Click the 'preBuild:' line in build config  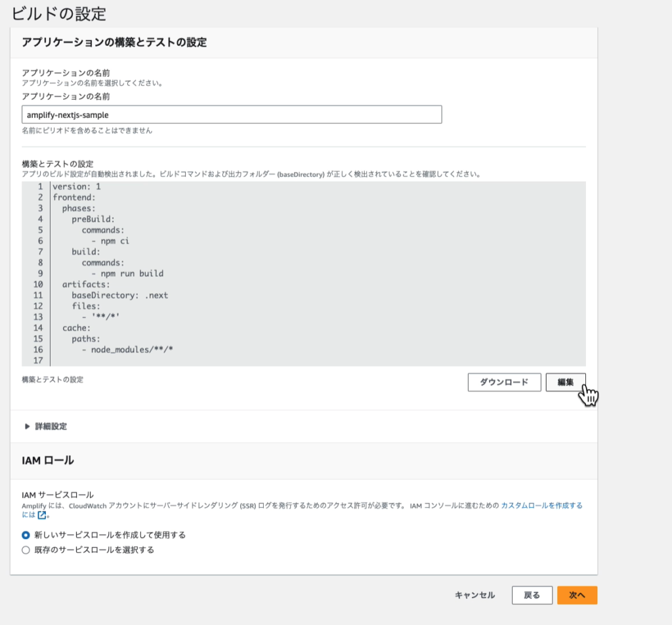pyautogui.click(x=93, y=219)
